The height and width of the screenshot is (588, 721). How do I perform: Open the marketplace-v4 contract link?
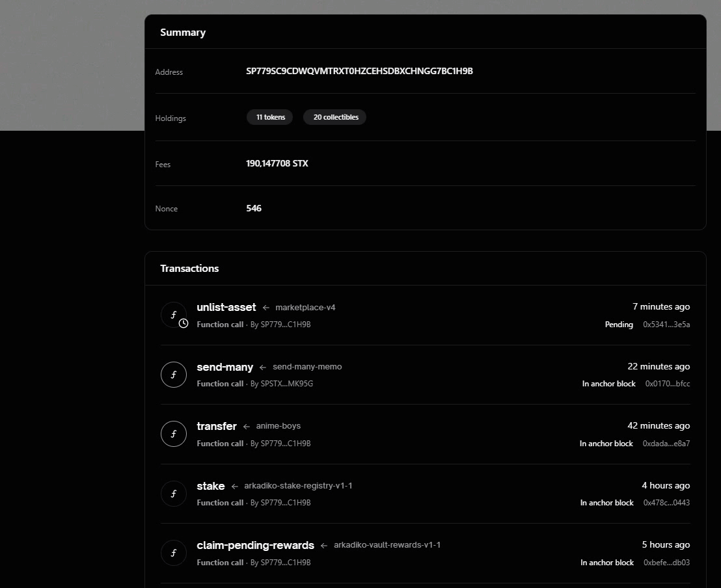point(305,307)
